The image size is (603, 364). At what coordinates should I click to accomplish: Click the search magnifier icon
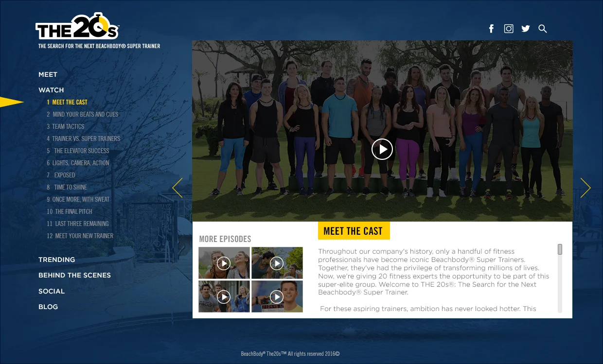point(543,29)
